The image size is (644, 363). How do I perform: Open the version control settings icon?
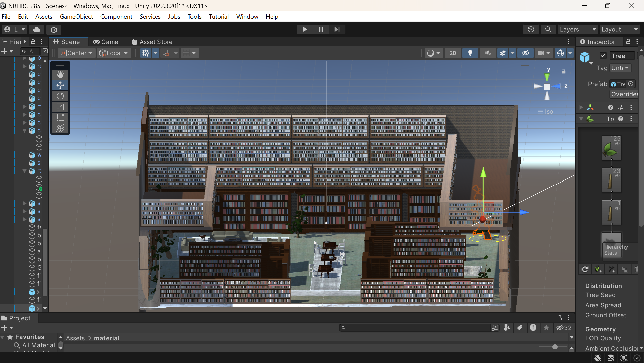coord(54,30)
